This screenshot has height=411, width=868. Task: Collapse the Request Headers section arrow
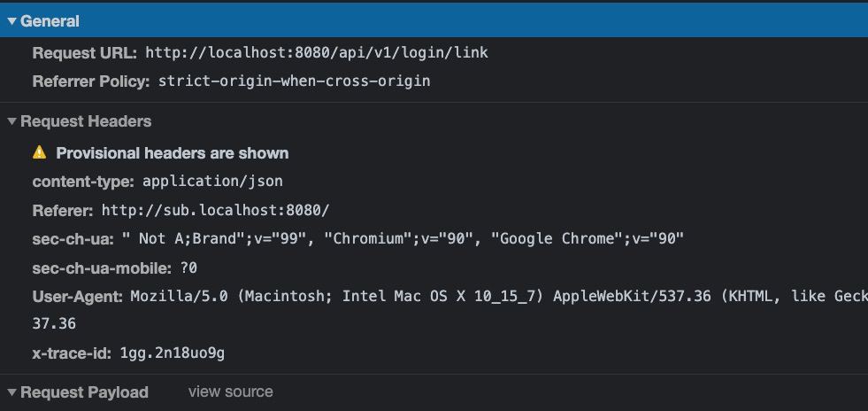point(12,122)
